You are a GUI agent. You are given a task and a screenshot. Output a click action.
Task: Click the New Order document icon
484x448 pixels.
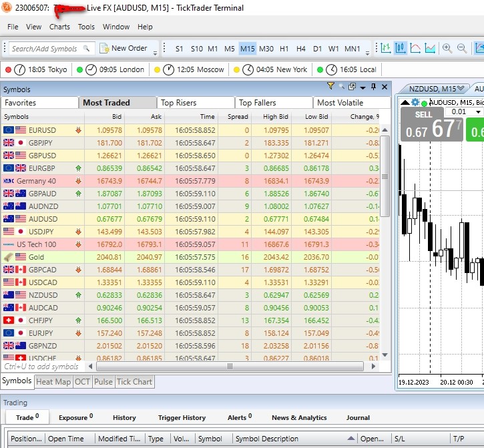104,48
